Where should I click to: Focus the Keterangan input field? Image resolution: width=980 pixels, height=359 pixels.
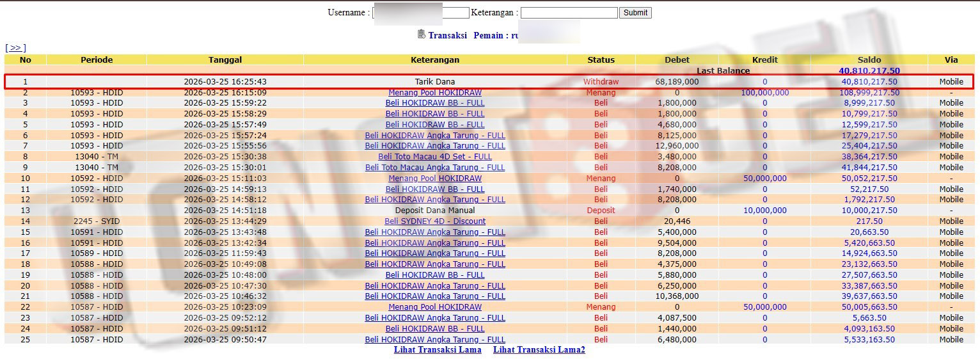click(x=569, y=13)
